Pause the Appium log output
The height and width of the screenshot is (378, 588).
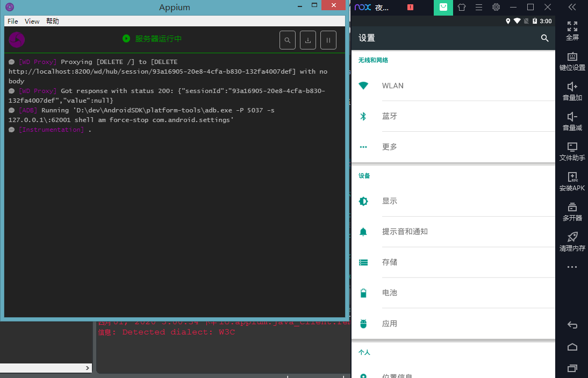(x=328, y=40)
